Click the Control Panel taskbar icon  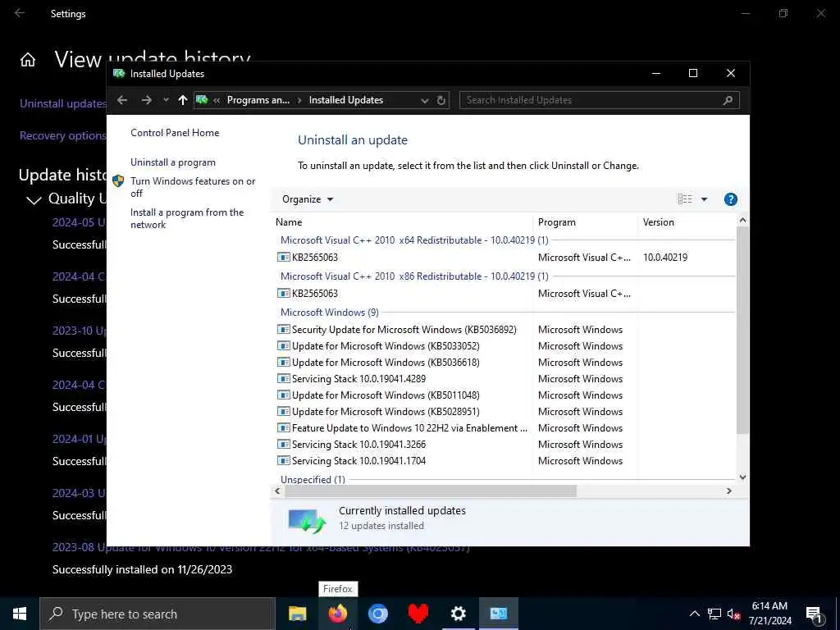[x=498, y=614]
